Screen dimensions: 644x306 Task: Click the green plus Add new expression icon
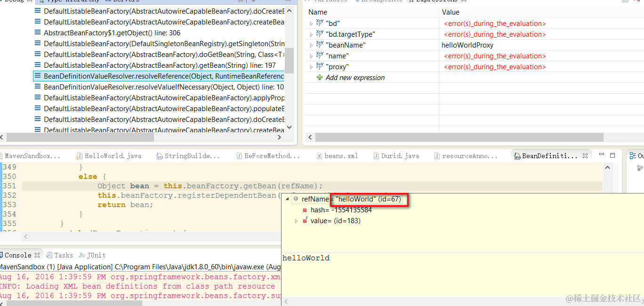(320, 78)
